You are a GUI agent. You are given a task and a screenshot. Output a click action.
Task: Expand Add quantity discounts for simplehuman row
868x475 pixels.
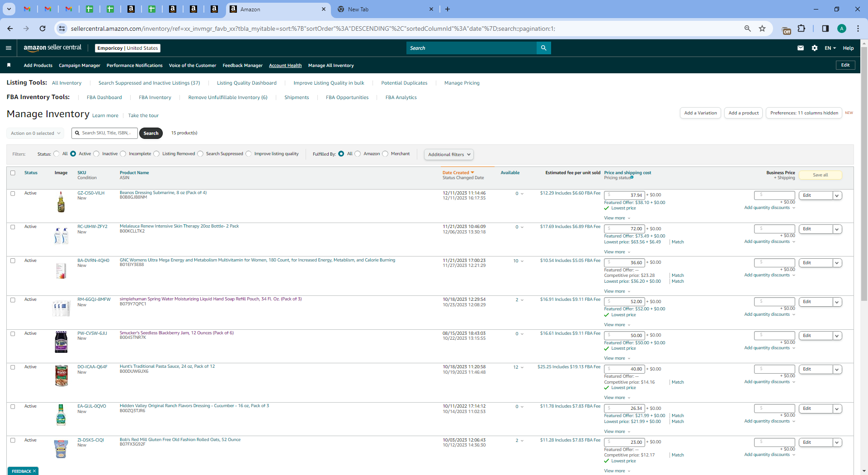point(769,314)
